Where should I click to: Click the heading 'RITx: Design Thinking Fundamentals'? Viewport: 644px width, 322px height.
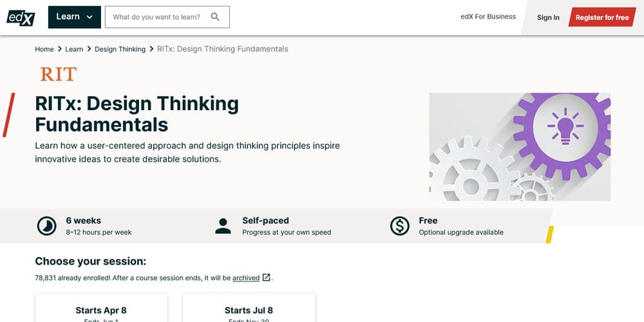pos(137,114)
